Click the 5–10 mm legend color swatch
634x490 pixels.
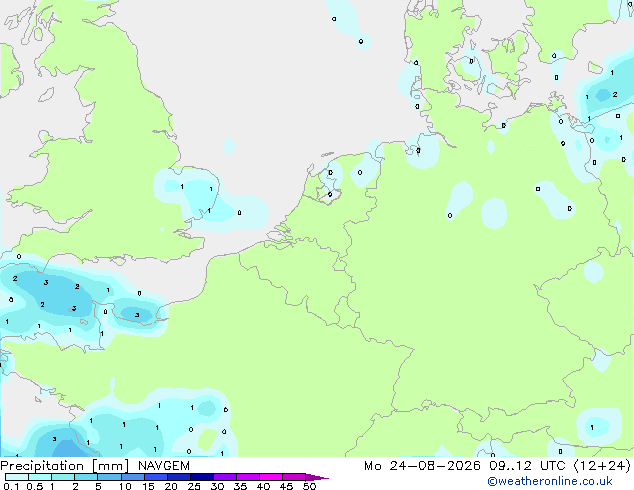pyautogui.click(x=109, y=477)
